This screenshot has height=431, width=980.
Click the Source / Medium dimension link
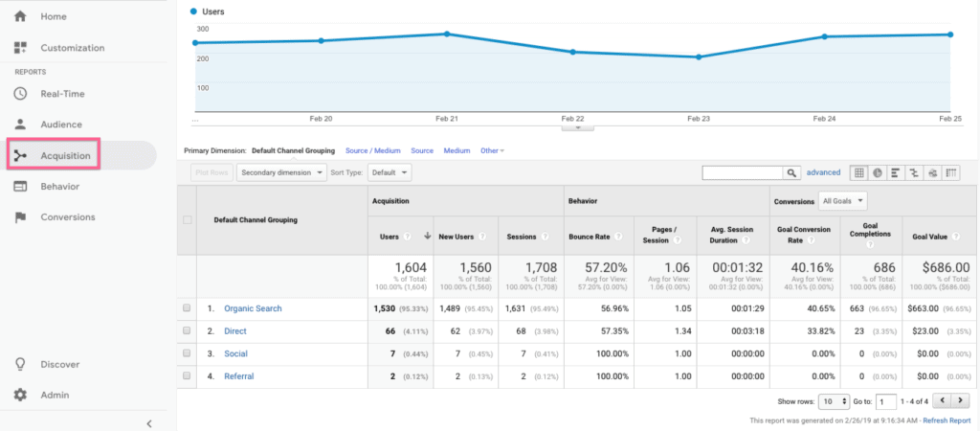pyautogui.click(x=372, y=150)
